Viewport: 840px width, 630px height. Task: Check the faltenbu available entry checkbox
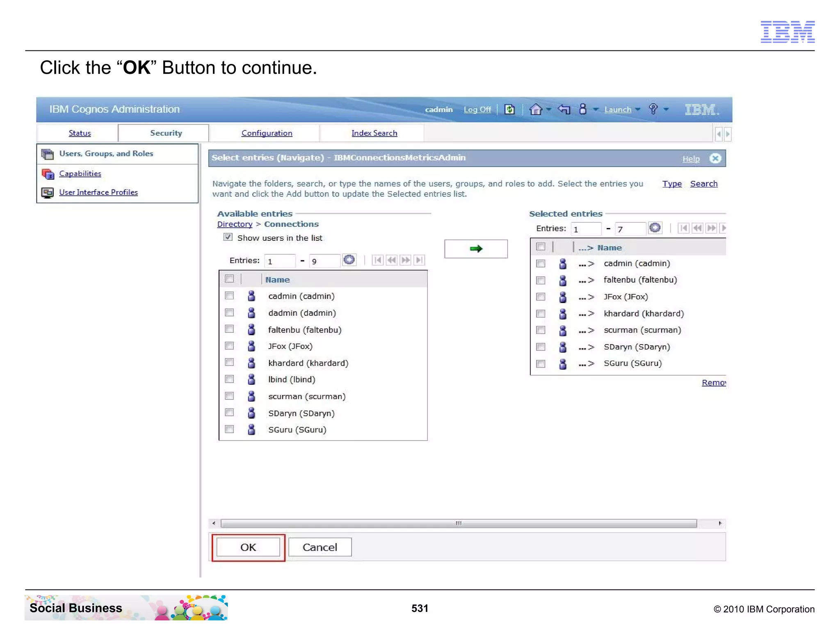point(229,329)
